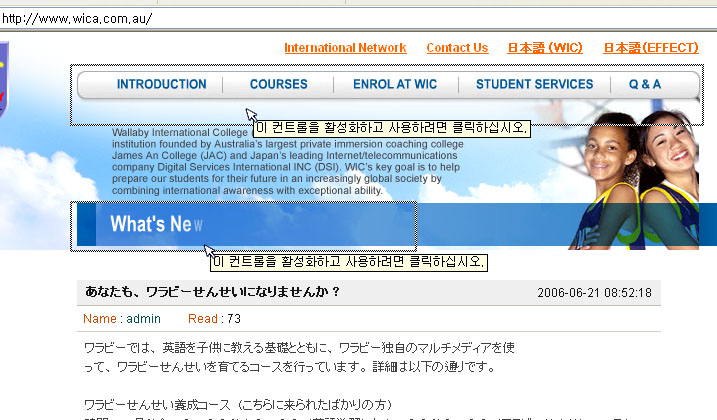Open the INTRODUCTION menu

[161, 85]
